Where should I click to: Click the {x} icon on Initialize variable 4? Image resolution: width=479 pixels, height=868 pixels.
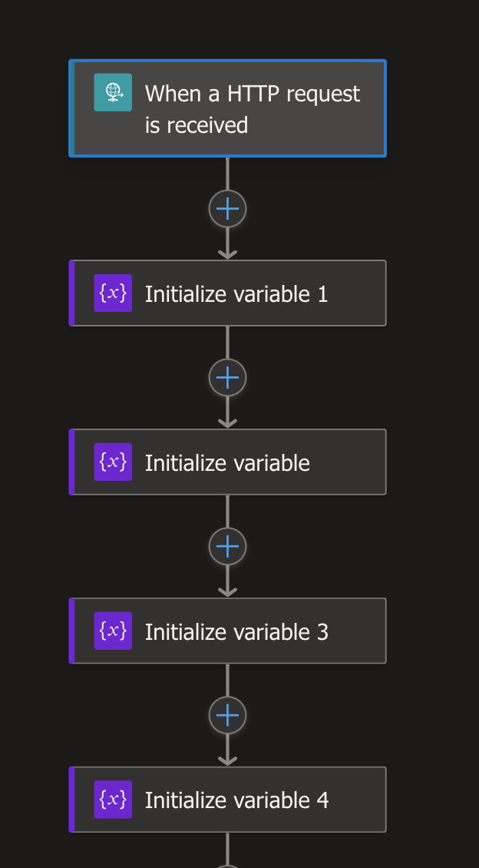coord(113,800)
